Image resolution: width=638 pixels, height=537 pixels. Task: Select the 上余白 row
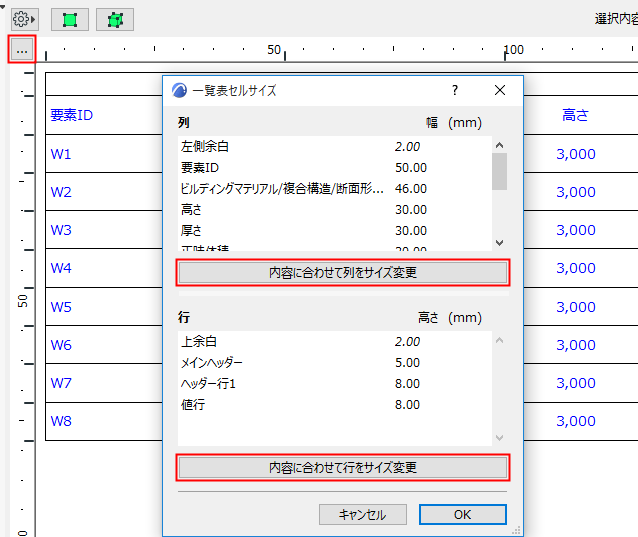pos(335,341)
